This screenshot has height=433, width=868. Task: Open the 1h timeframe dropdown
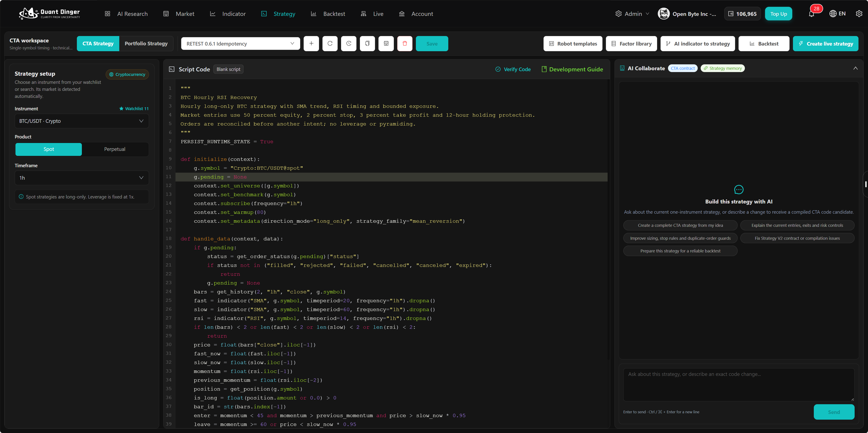coord(82,178)
